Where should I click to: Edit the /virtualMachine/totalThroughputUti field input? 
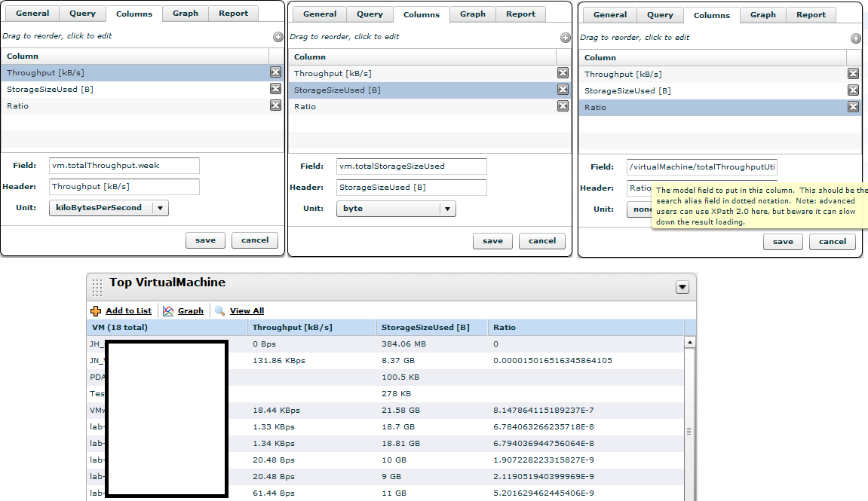(702, 167)
